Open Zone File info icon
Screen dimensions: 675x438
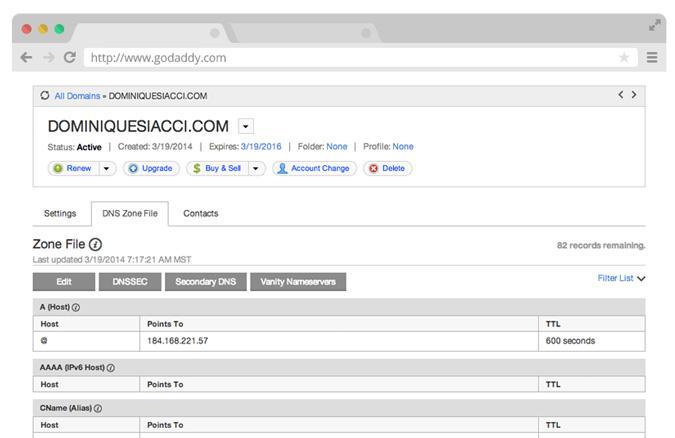(x=96, y=244)
